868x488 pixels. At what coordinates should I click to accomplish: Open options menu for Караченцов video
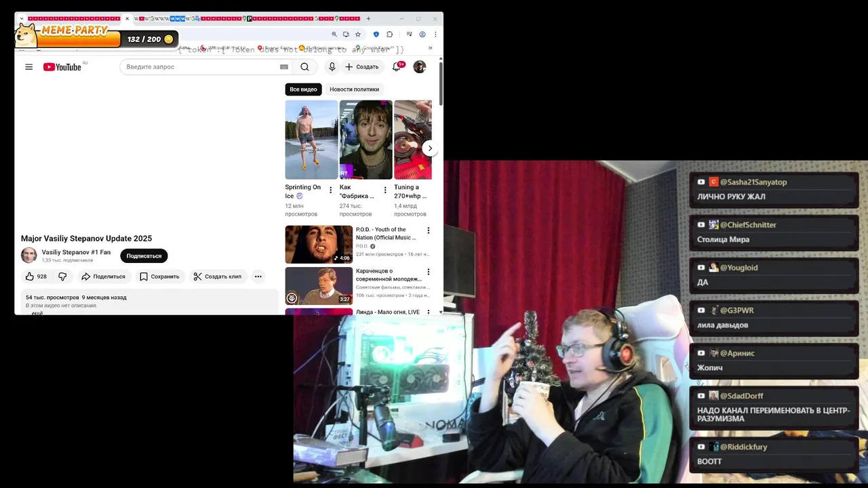[428, 272]
